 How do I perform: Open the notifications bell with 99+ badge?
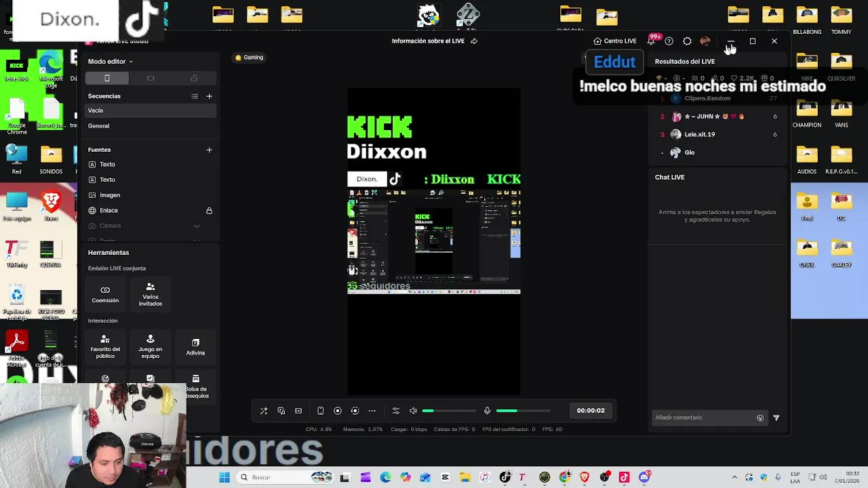pyautogui.click(x=652, y=41)
